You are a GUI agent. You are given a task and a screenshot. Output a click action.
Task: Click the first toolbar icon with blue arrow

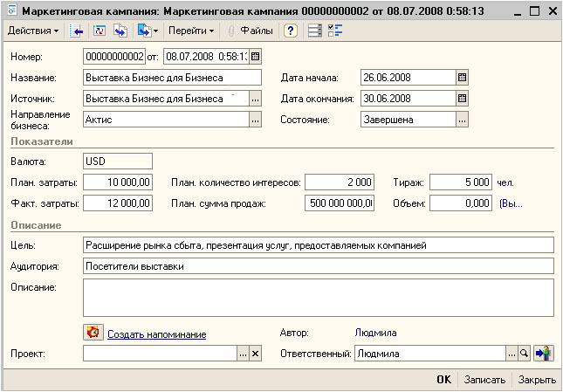point(76,31)
